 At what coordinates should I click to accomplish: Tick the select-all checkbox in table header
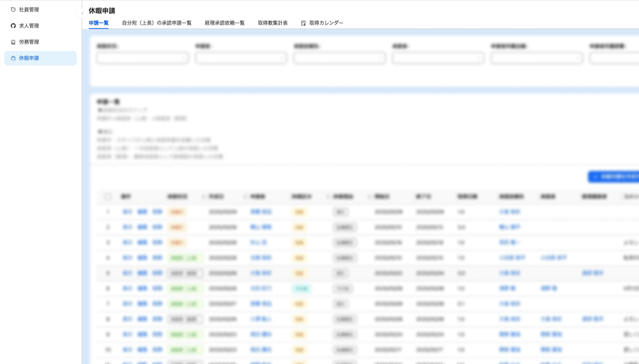click(108, 197)
